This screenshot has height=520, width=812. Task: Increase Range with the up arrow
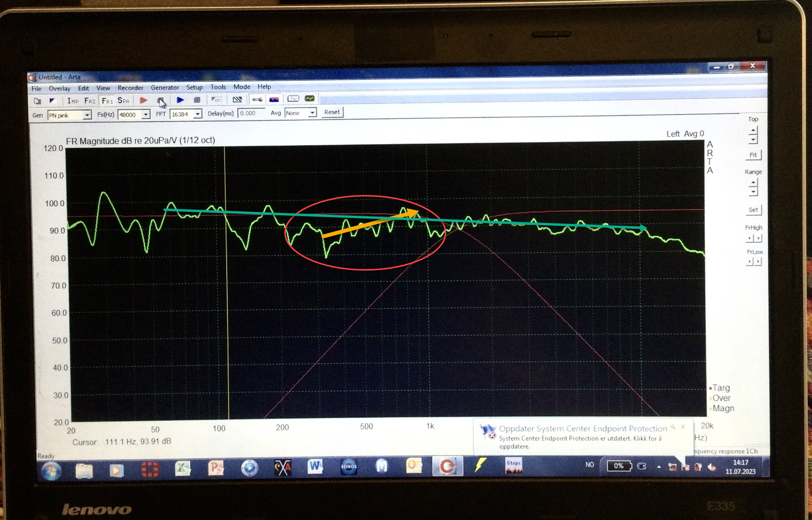click(753, 183)
